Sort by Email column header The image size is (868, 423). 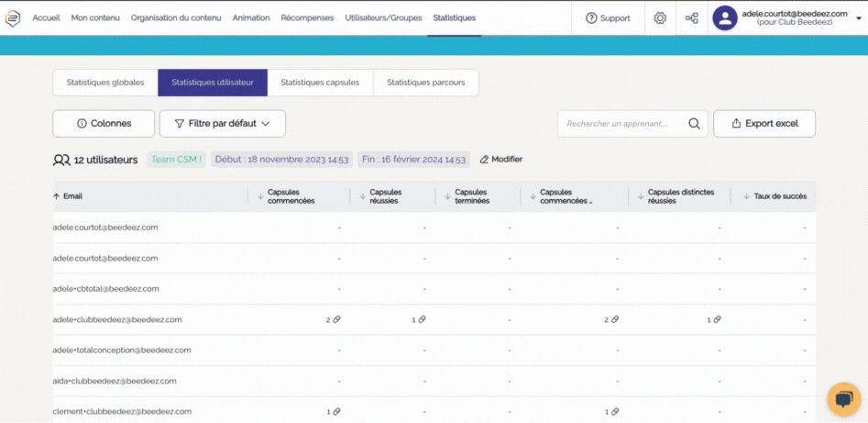(68, 196)
